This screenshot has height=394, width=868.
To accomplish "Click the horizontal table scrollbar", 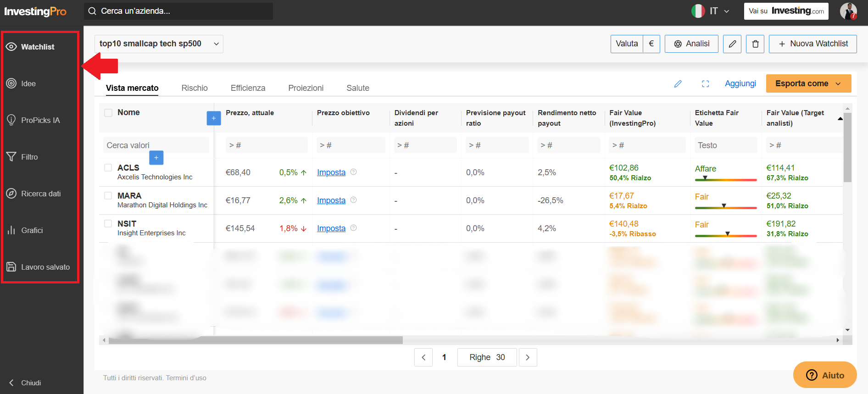I will point(256,340).
